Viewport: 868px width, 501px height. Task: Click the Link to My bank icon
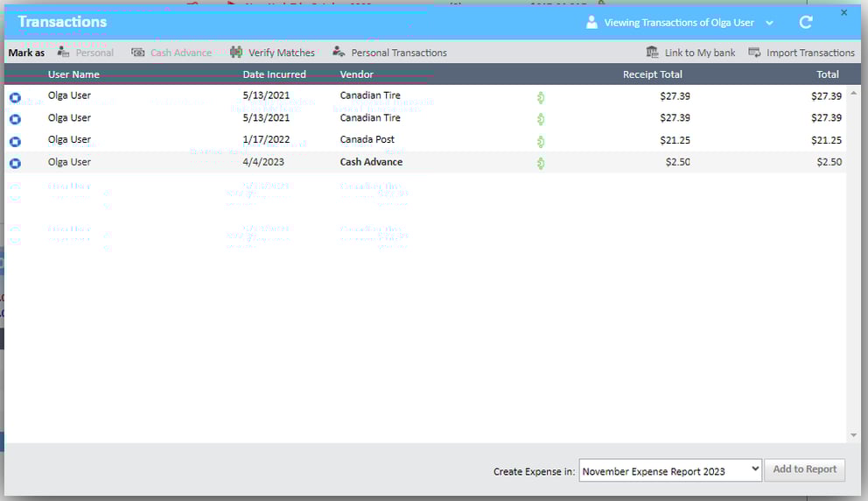[x=652, y=52]
